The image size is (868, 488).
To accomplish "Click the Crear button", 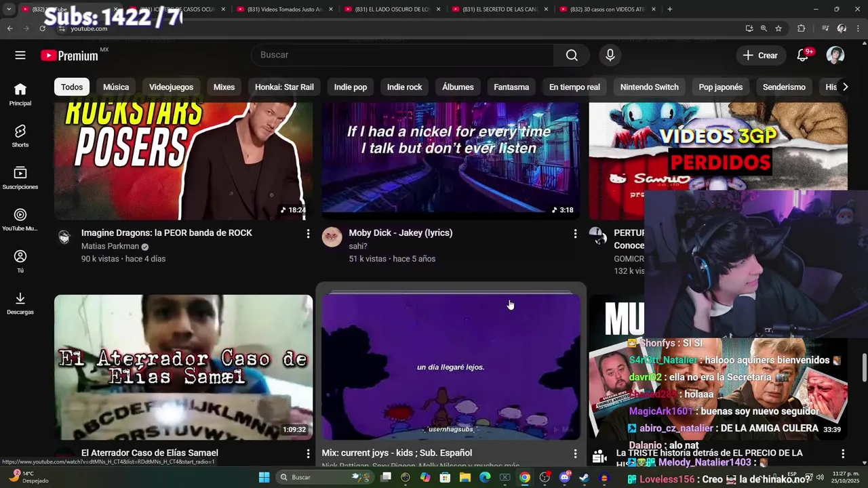I will (x=761, y=55).
